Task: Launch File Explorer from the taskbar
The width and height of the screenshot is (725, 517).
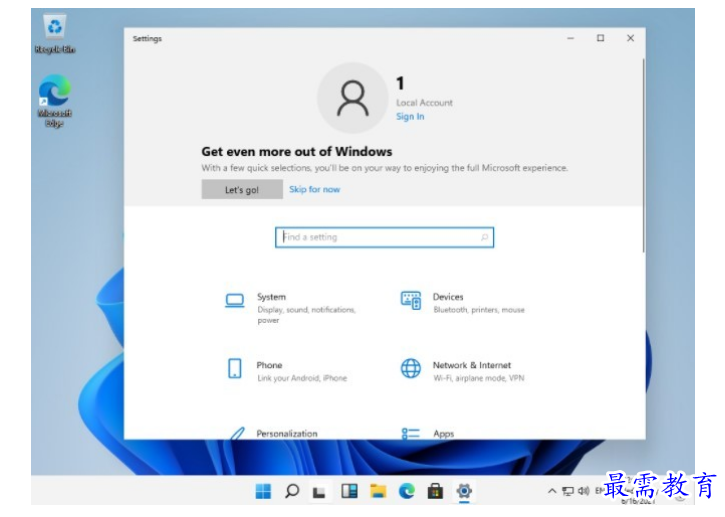Action: coord(378,491)
